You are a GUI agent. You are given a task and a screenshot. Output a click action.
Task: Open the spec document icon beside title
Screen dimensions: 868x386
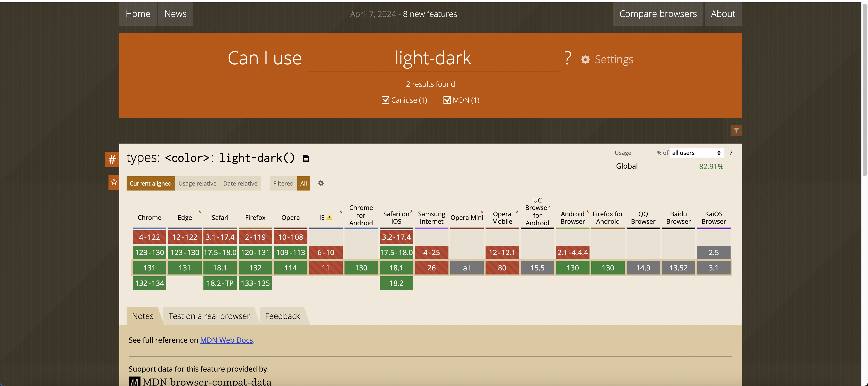[x=306, y=158]
